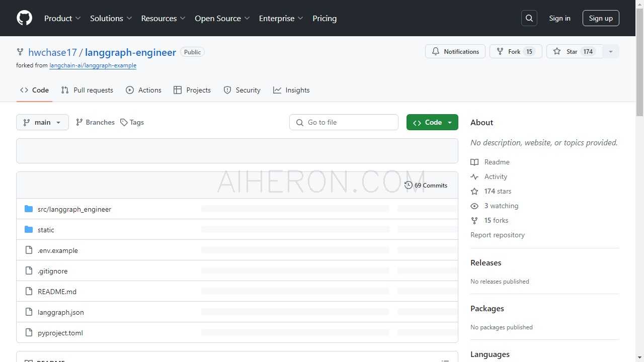Open the green Code dropdown button
The height and width of the screenshot is (362, 644).
point(432,122)
